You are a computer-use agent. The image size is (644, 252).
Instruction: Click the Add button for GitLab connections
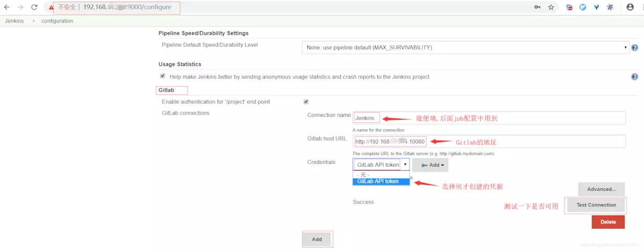(317, 239)
